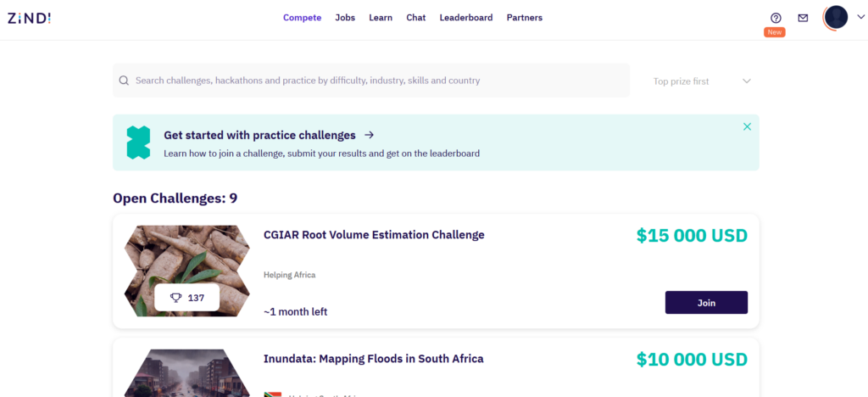
Task: Click the arrow next to practice challenges
Action: pyautogui.click(x=369, y=135)
